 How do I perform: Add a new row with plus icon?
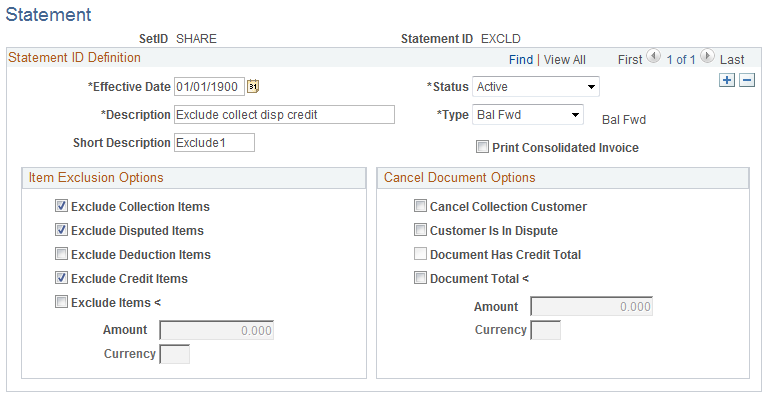[x=727, y=80]
